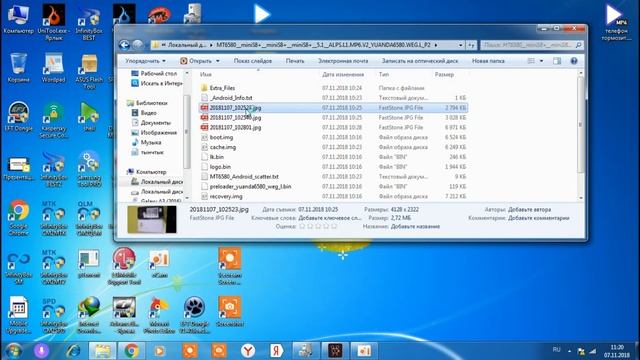
Task: Click the rating stars in details pane
Action: tap(318, 226)
